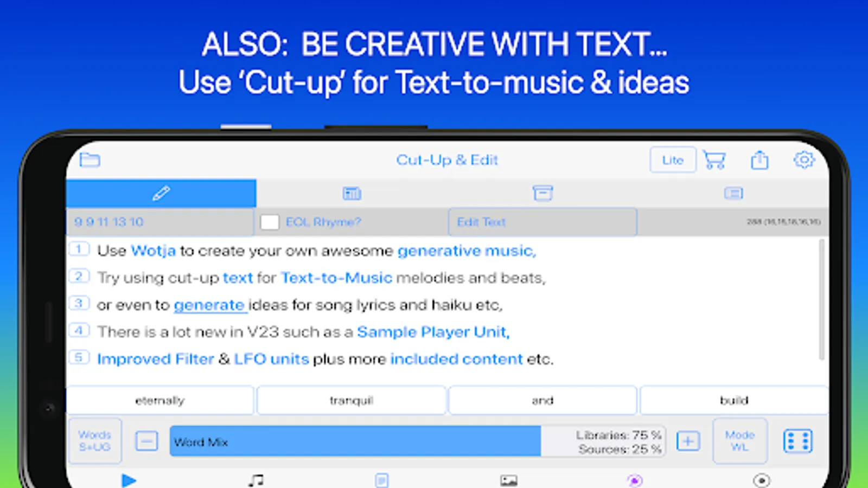The height and width of the screenshot is (488, 868).
Task: Click the word Wotja in line 1
Action: pos(153,251)
